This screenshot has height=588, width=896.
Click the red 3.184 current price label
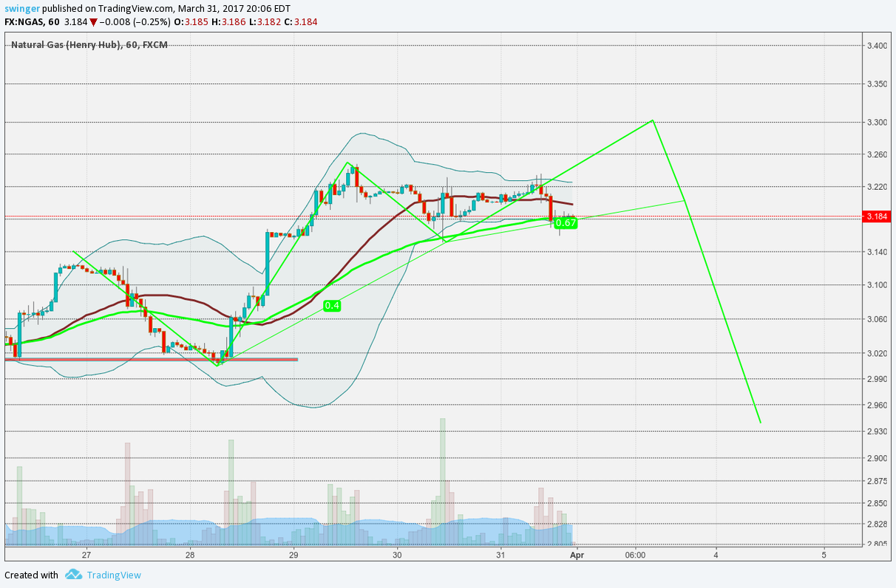(x=876, y=216)
